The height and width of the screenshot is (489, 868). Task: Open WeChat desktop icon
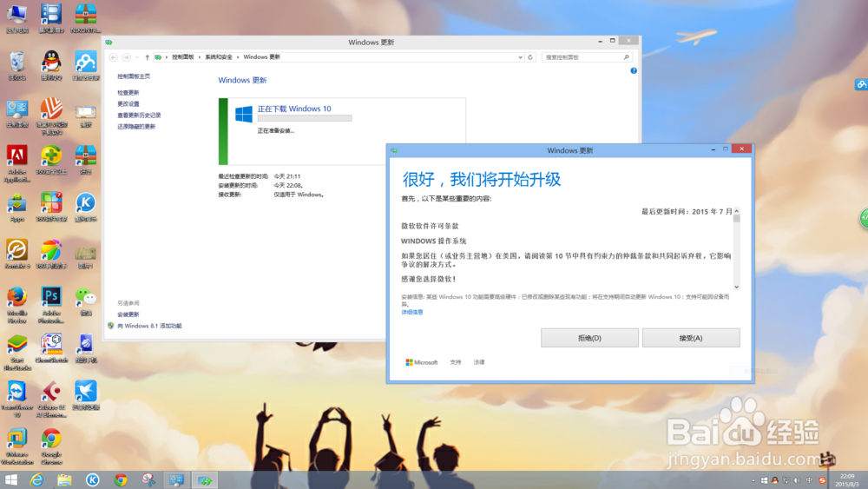point(85,301)
